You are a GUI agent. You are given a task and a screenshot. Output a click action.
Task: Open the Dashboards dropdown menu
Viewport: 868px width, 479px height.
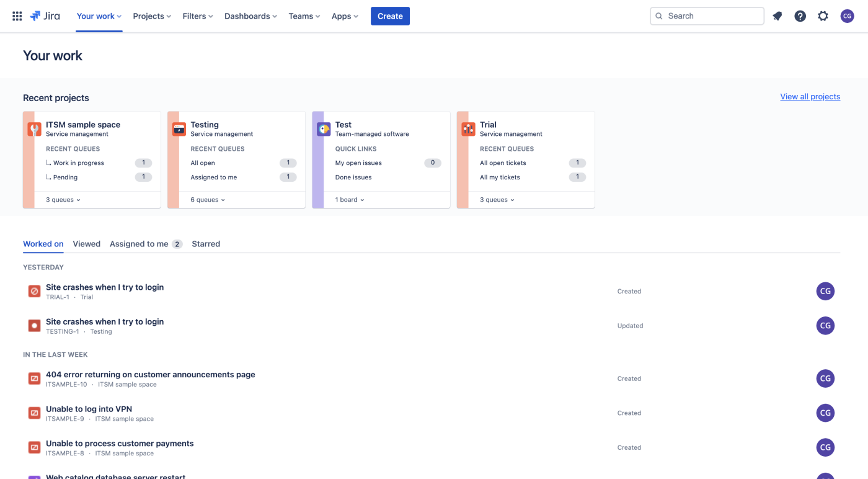(250, 16)
